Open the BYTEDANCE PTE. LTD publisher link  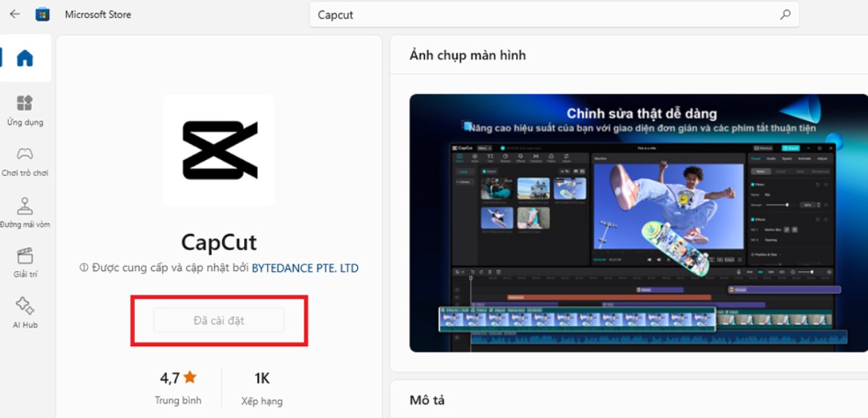pyautogui.click(x=304, y=268)
